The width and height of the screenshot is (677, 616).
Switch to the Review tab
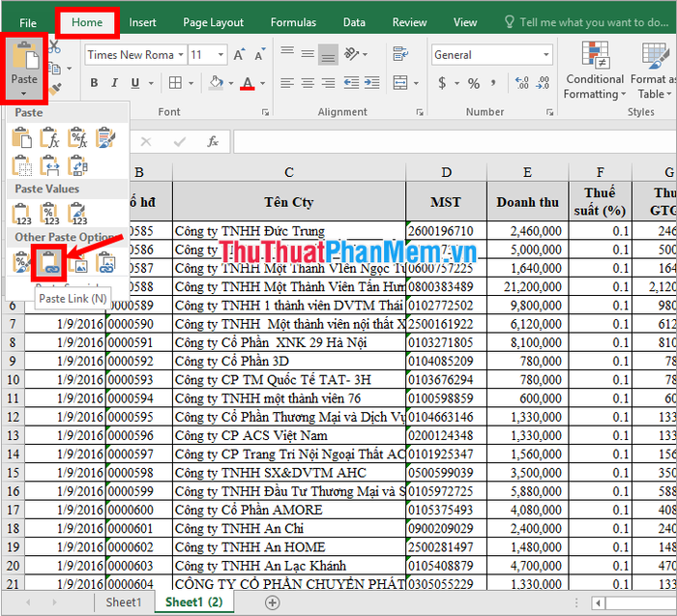click(409, 22)
